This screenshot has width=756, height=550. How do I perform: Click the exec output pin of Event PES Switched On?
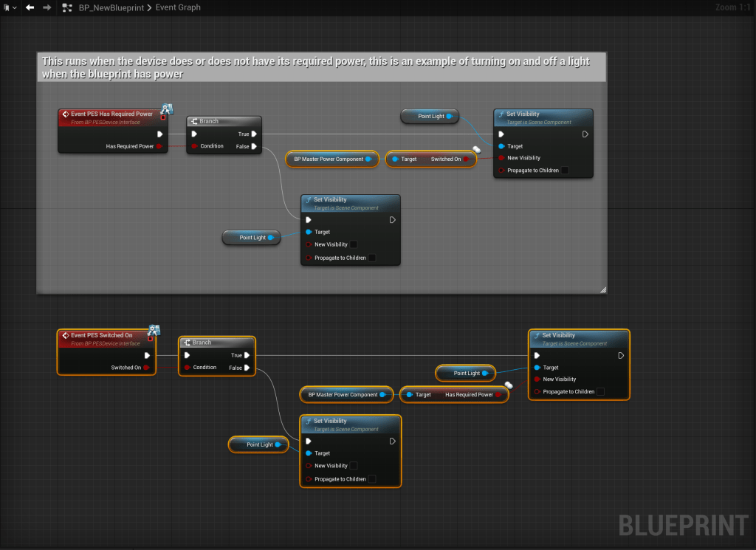click(147, 355)
